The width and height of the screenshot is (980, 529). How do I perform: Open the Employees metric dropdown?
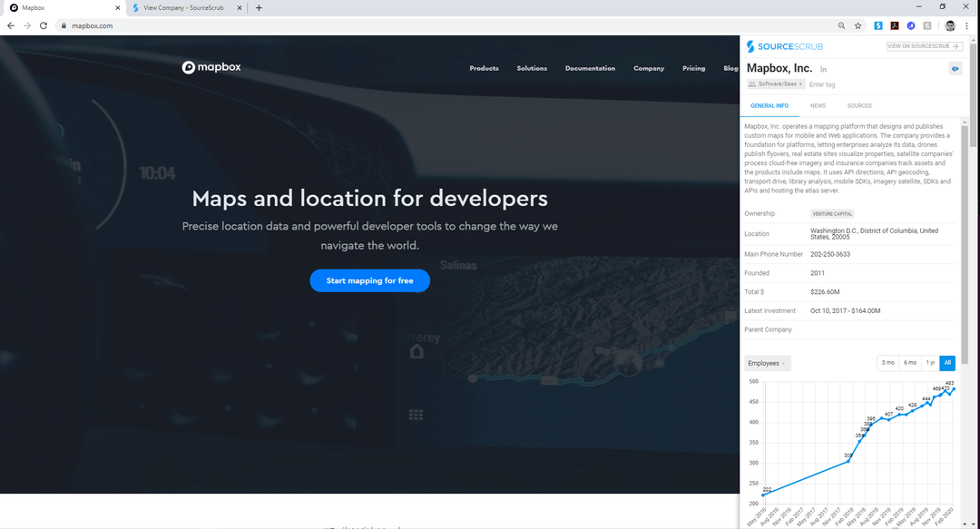coord(767,362)
